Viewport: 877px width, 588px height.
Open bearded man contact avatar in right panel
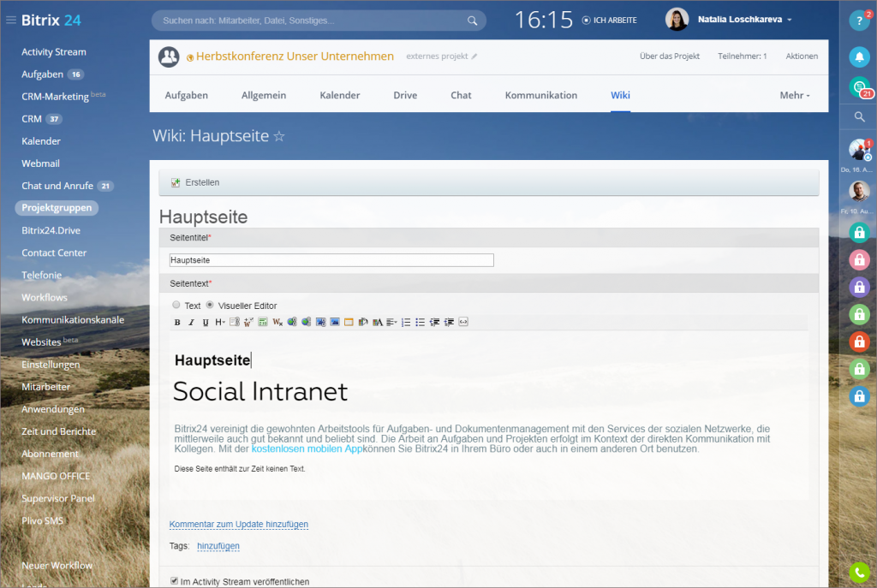[x=859, y=191]
